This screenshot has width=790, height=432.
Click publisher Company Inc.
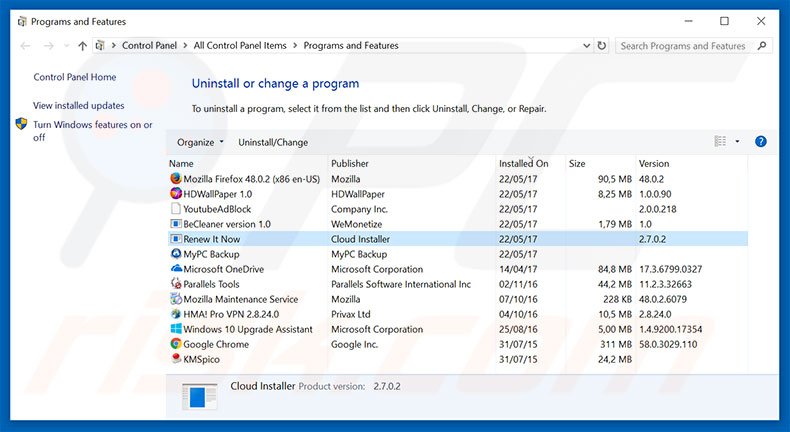coord(359,209)
